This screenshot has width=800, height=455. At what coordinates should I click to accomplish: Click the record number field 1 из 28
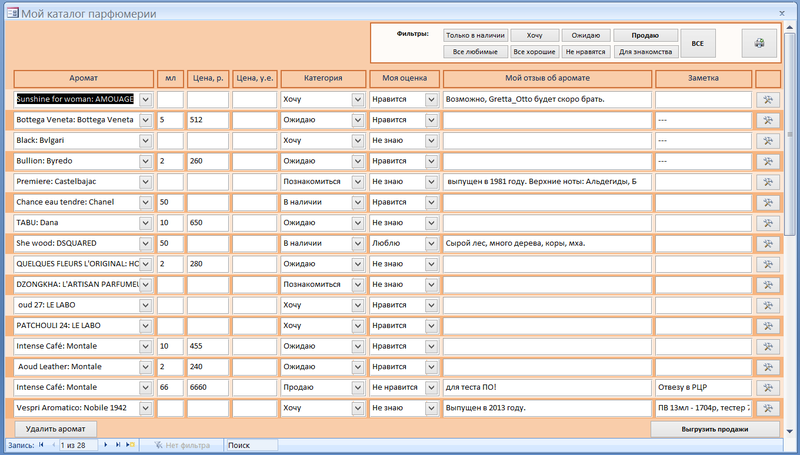point(78,445)
